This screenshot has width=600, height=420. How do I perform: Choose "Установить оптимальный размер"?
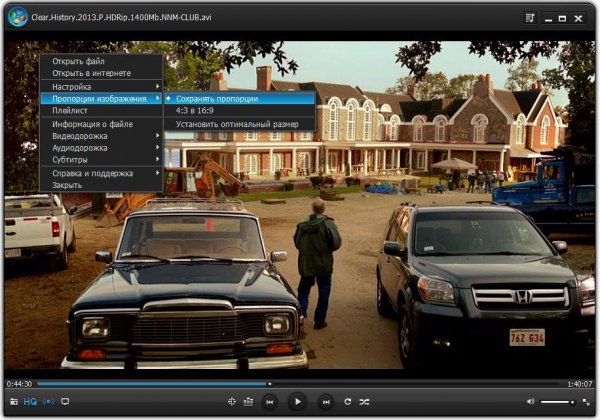240,124
